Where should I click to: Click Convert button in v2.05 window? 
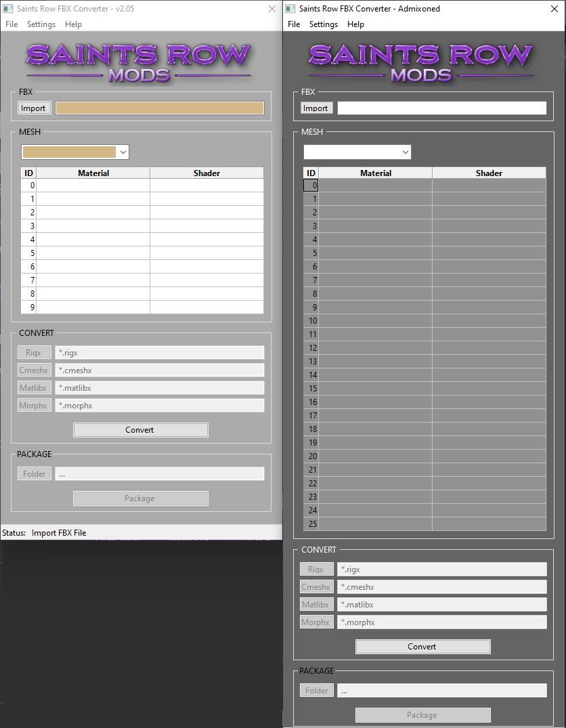[140, 430]
